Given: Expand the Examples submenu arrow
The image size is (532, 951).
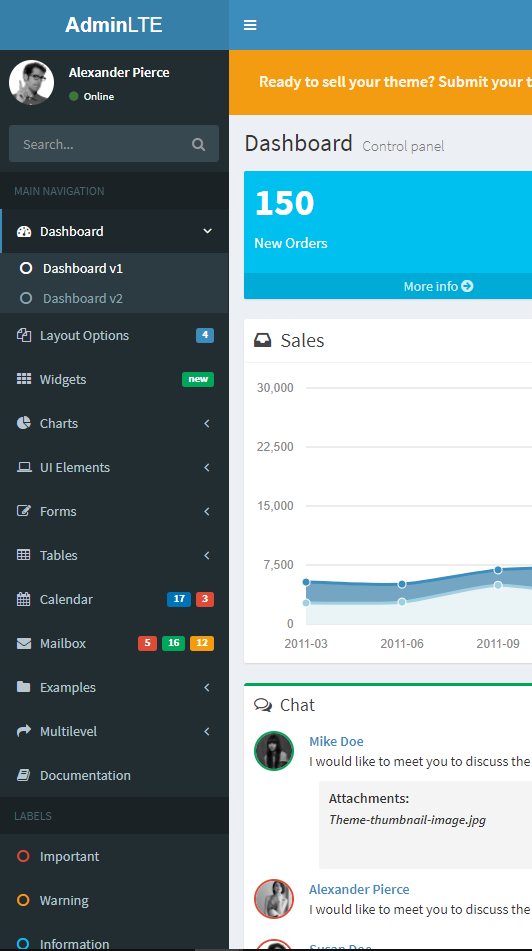Looking at the screenshot, I should click(x=207, y=687).
